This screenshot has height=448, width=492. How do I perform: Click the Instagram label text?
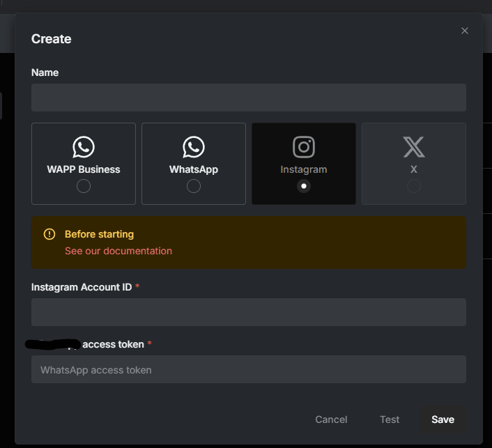[304, 169]
